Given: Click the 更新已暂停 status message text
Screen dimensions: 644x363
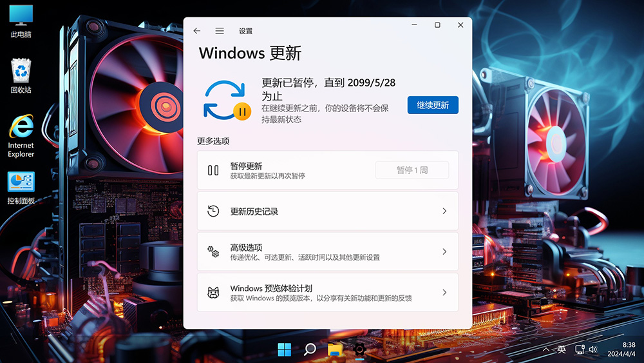Looking at the screenshot, I should point(328,89).
